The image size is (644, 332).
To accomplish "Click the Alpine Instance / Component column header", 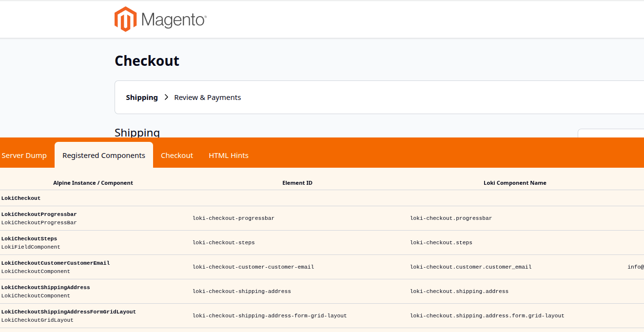I will coord(93,183).
